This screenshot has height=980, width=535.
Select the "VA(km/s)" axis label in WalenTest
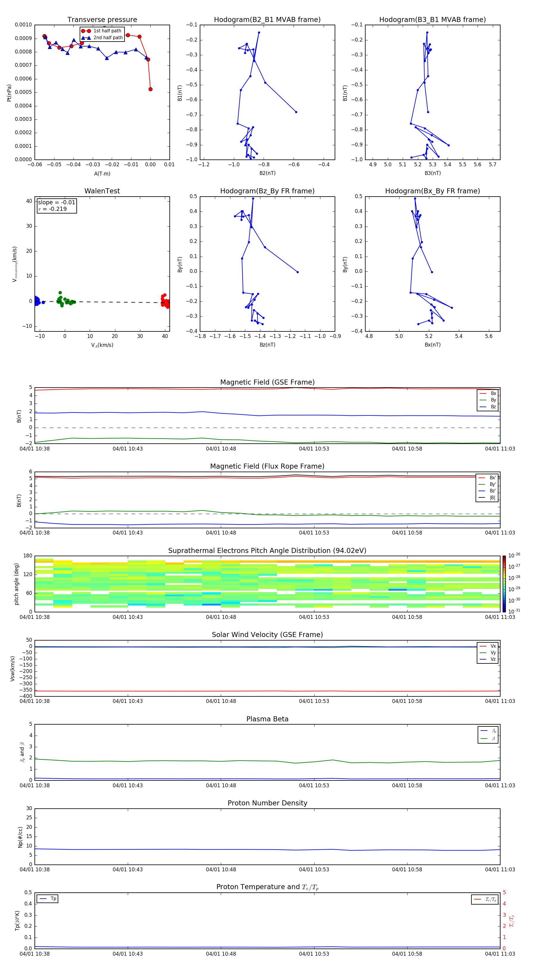[102, 345]
